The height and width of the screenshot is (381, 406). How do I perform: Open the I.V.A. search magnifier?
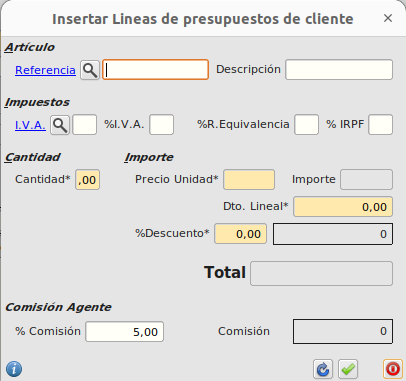60,125
